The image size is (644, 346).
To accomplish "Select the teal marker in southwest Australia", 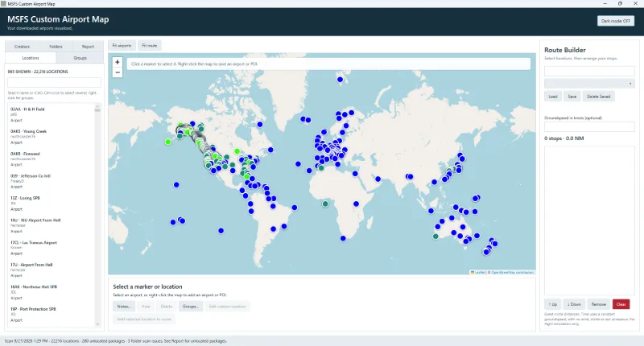I will tap(436, 236).
